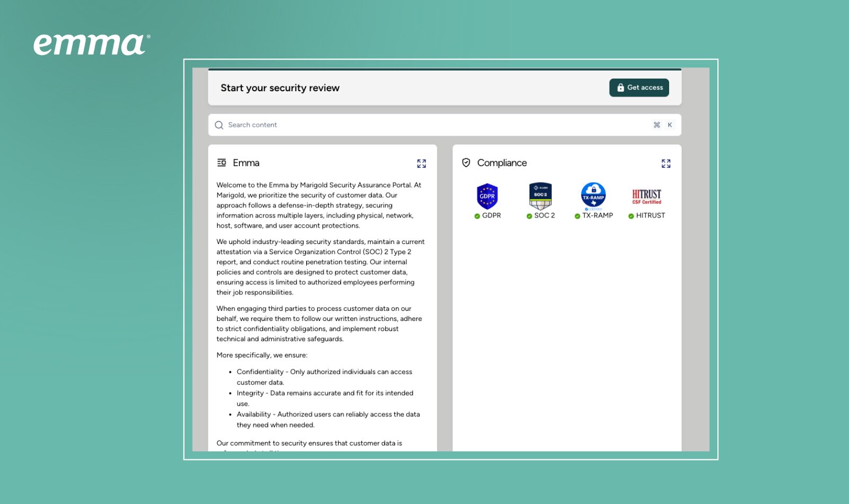The image size is (849, 504).
Task: Click the TX-RAMP label
Action: point(597,216)
